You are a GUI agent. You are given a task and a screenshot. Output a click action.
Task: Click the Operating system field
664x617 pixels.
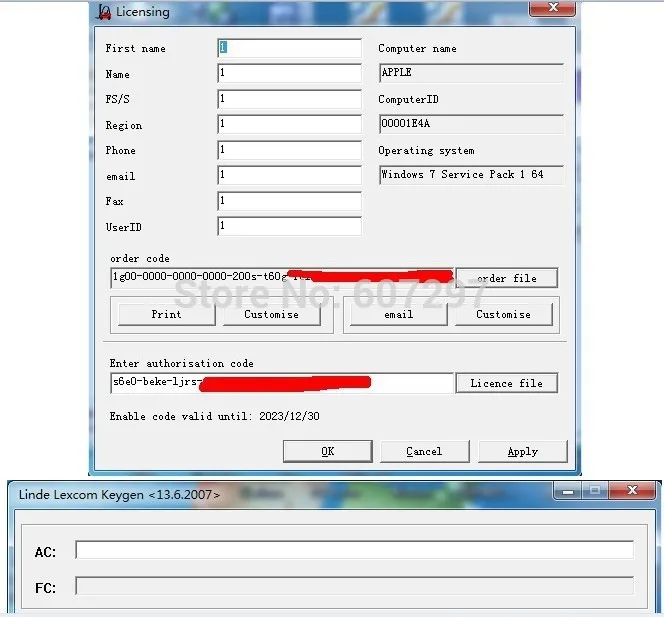[471, 175]
